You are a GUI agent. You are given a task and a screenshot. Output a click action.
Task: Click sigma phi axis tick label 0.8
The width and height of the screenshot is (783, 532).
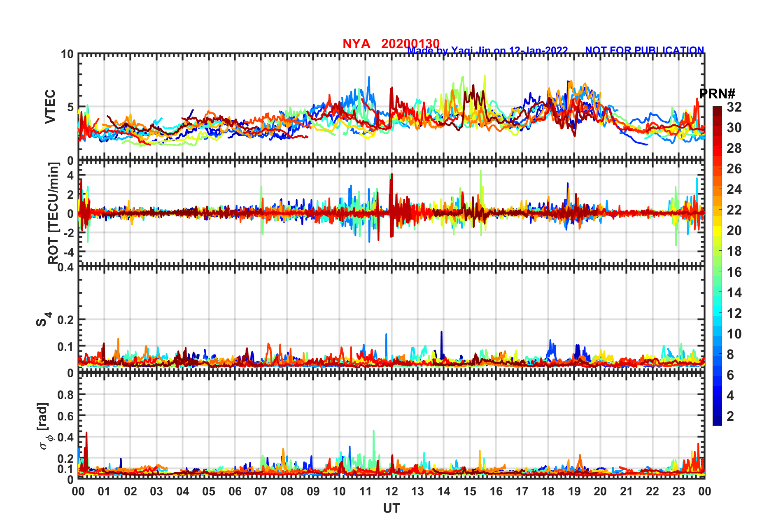[65, 395]
